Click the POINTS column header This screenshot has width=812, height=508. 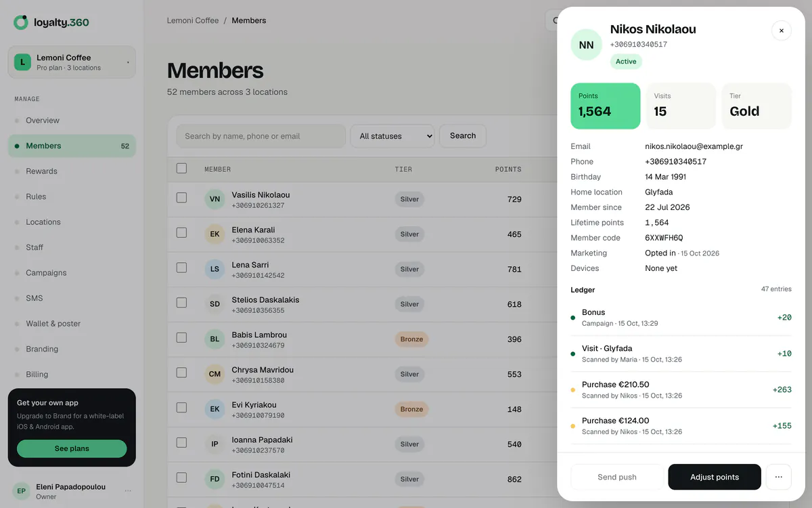coord(508,169)
